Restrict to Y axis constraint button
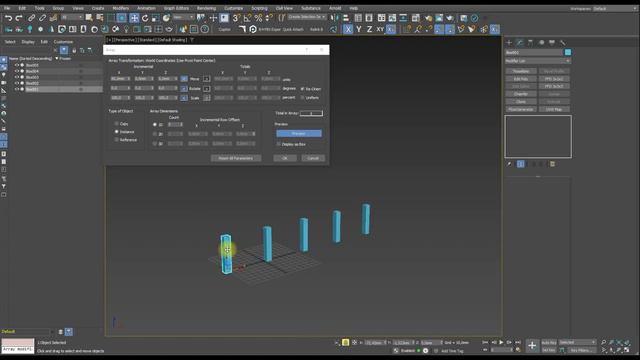This screenshot has height=360, width=640. (x=359, y=29)
